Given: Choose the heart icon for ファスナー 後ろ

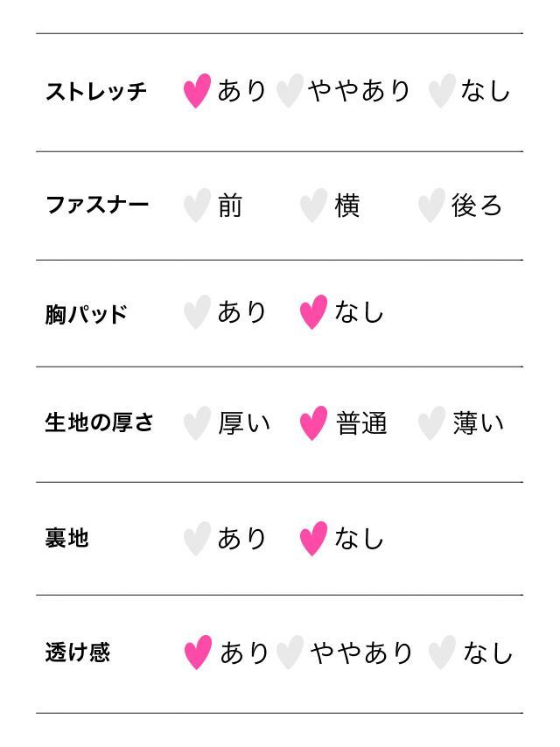Looking at the screenshot, I should coord(430,206).
